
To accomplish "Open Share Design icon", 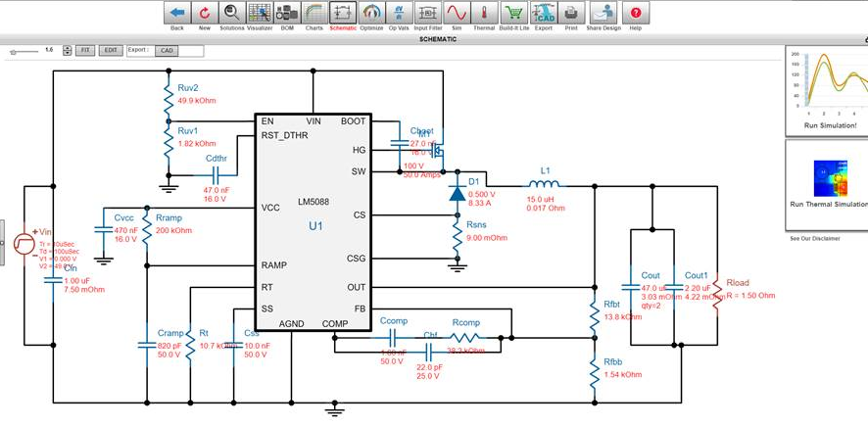I will (603, 14).
